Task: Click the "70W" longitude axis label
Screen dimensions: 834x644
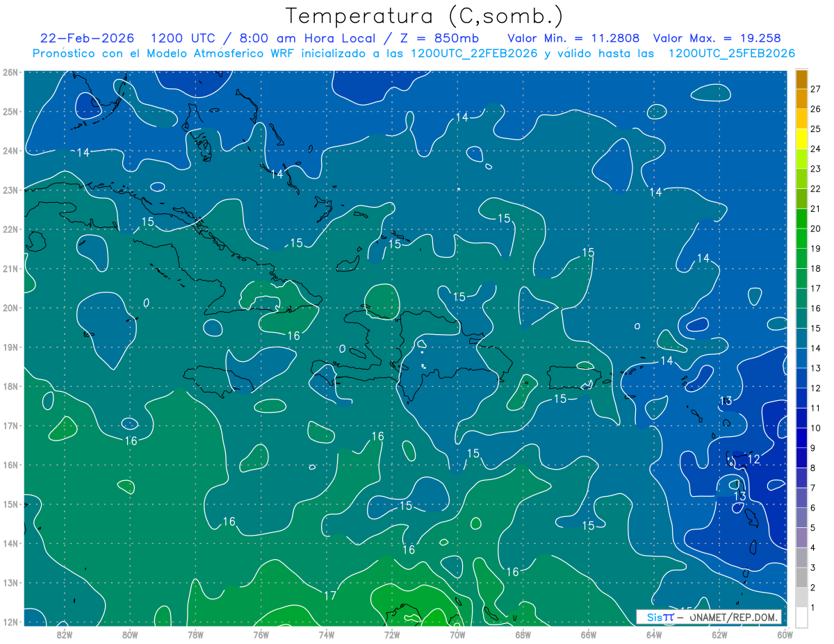Action: click(457, 634)
